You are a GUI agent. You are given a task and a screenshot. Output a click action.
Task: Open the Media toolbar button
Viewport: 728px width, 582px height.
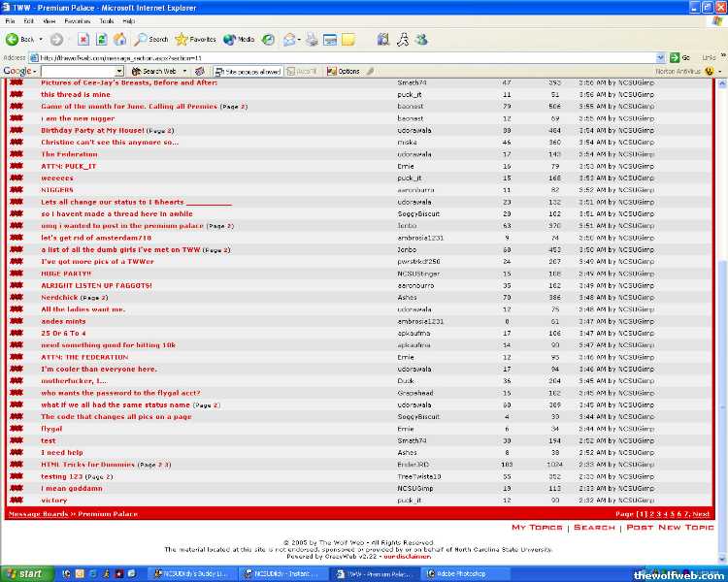point(239,40)
